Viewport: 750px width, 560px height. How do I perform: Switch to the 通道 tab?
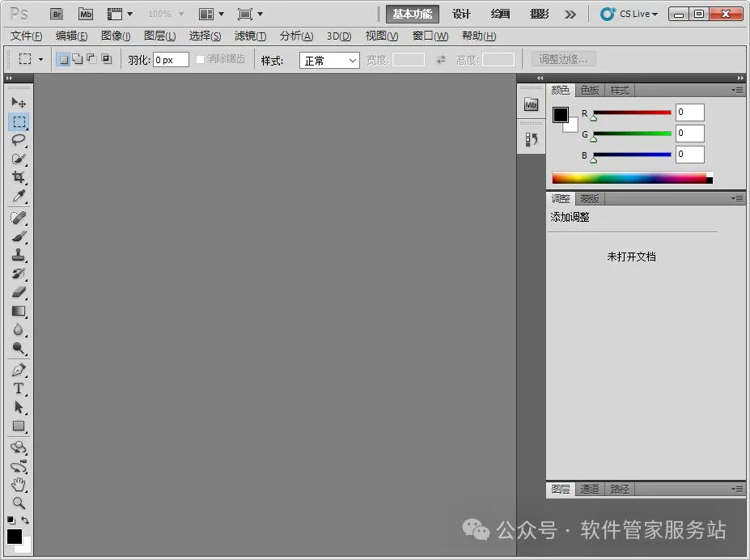tap(590, 489)
